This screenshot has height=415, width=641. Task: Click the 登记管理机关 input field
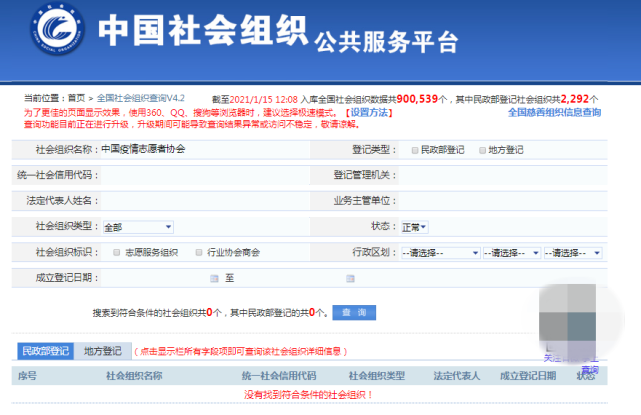pos(503,175)
